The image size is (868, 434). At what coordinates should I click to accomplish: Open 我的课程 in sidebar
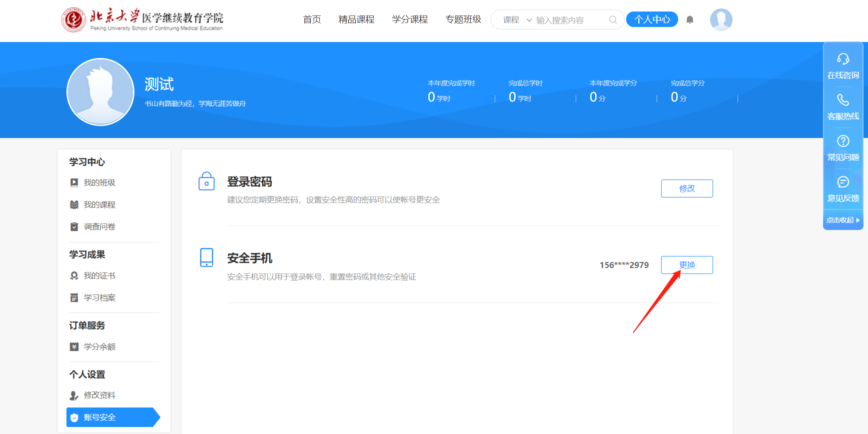click(99, 204)
